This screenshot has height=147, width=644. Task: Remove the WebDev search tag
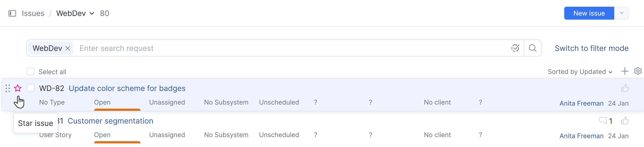click(x=67, y=48)
